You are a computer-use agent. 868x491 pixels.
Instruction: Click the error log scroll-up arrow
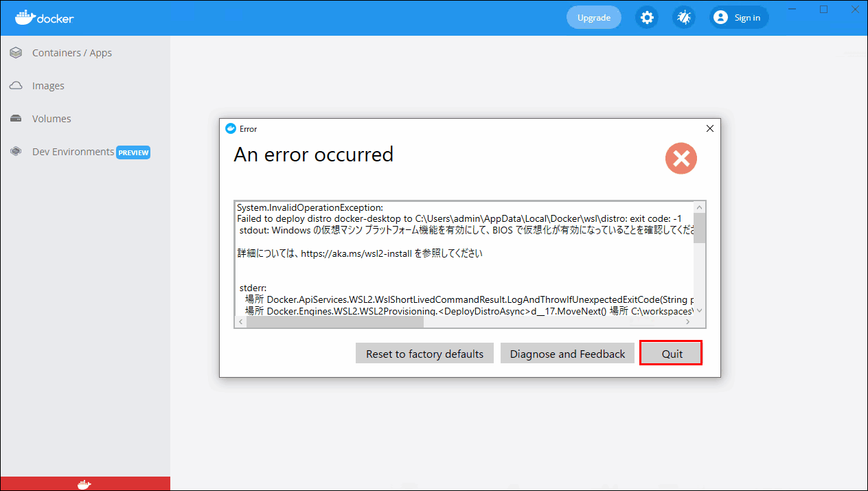699,207
